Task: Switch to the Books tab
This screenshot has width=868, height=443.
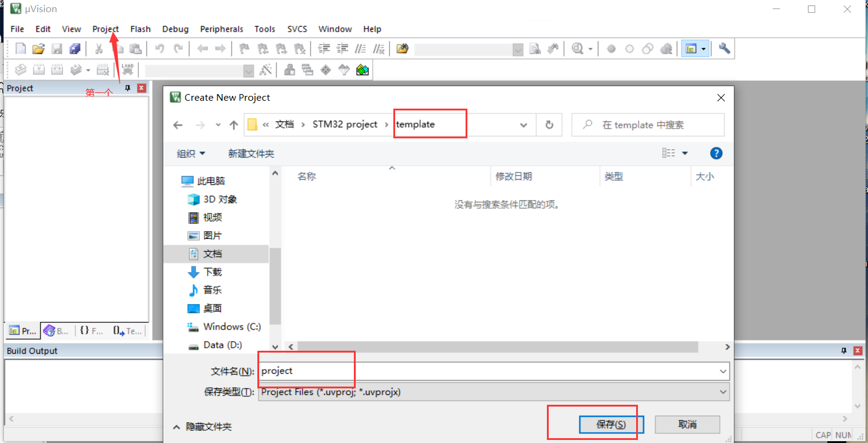Action: [x=56, y=330]
